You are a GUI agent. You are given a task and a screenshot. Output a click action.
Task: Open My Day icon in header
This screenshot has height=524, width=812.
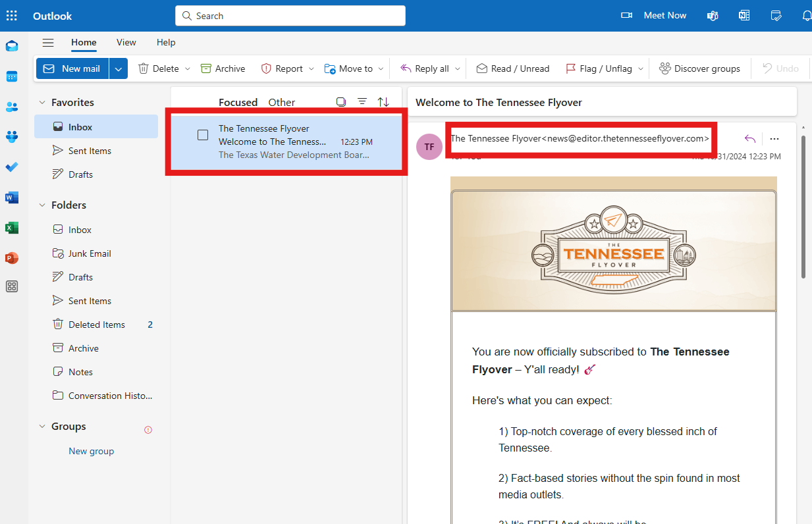[x=776, y=15]
